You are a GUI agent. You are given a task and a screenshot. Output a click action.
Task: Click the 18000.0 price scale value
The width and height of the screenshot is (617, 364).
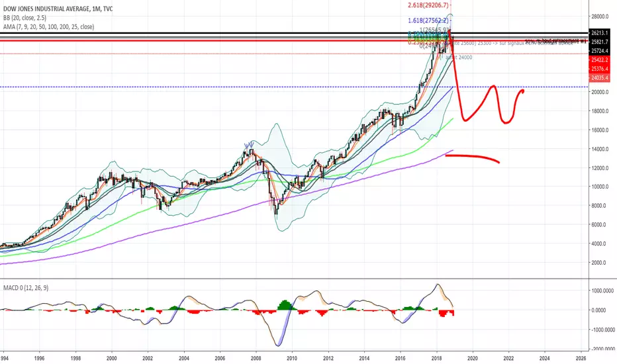600,111
